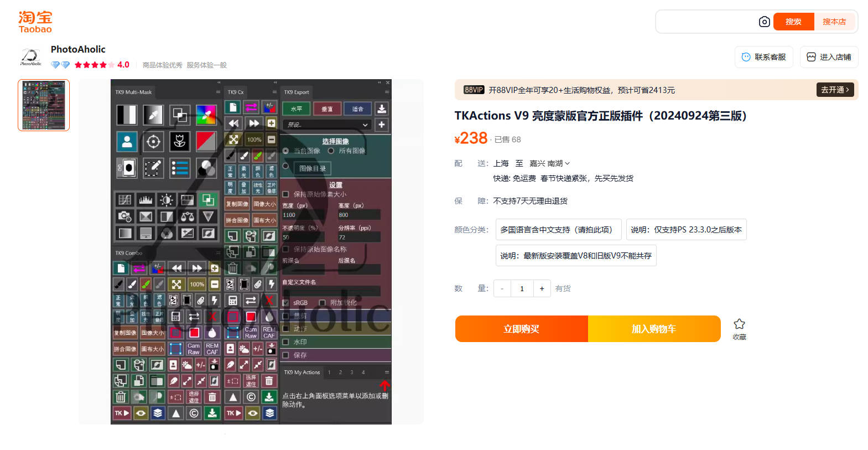Select the portrait person mask icon
868x450 pixels.
[127, 142]
